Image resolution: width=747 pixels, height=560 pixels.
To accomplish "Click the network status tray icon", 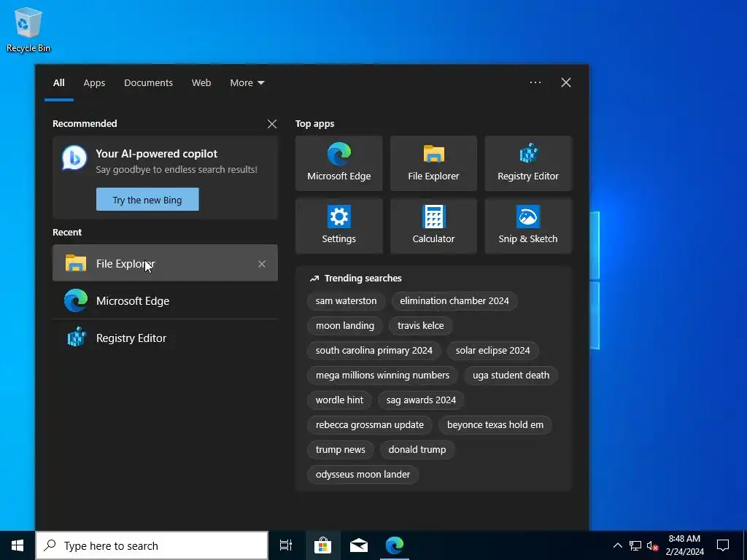I will 635,545.
